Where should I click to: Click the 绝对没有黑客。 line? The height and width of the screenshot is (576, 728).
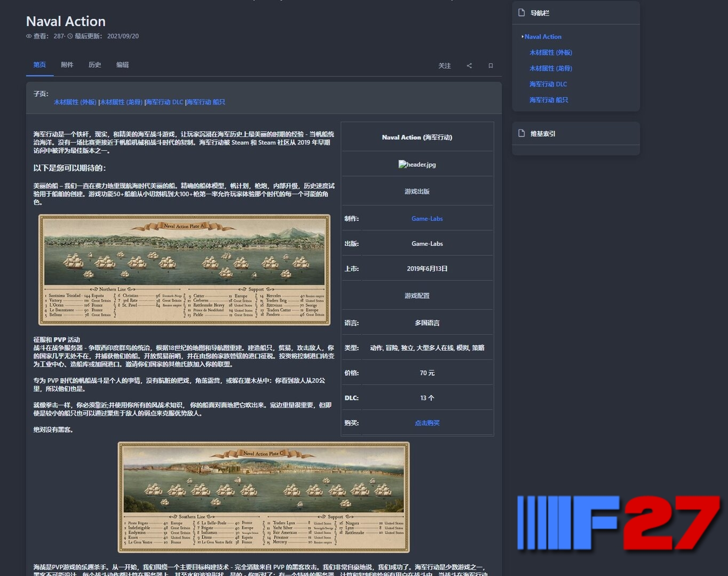[53, 429]
